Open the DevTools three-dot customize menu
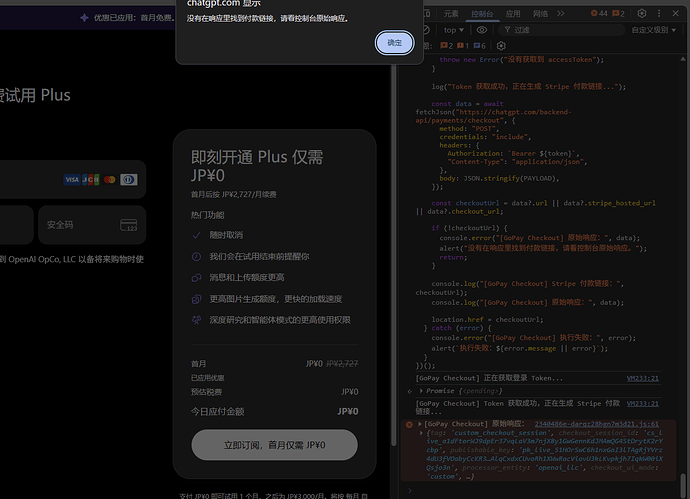The height and width of the screenshot is (499, 690). pos(659,14)
